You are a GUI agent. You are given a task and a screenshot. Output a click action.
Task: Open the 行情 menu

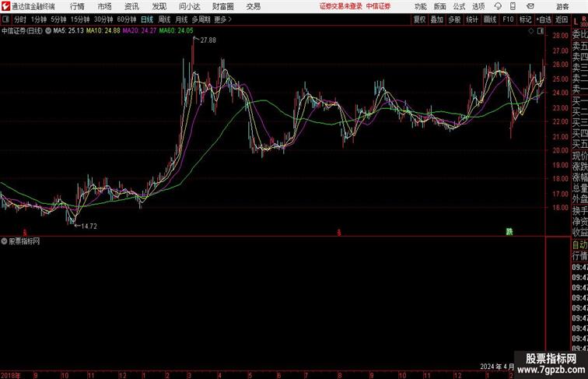77,6
